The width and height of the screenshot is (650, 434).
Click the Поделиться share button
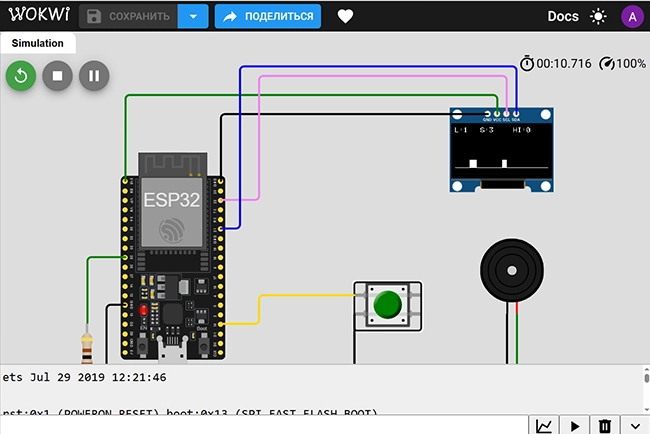click(268, 16)
